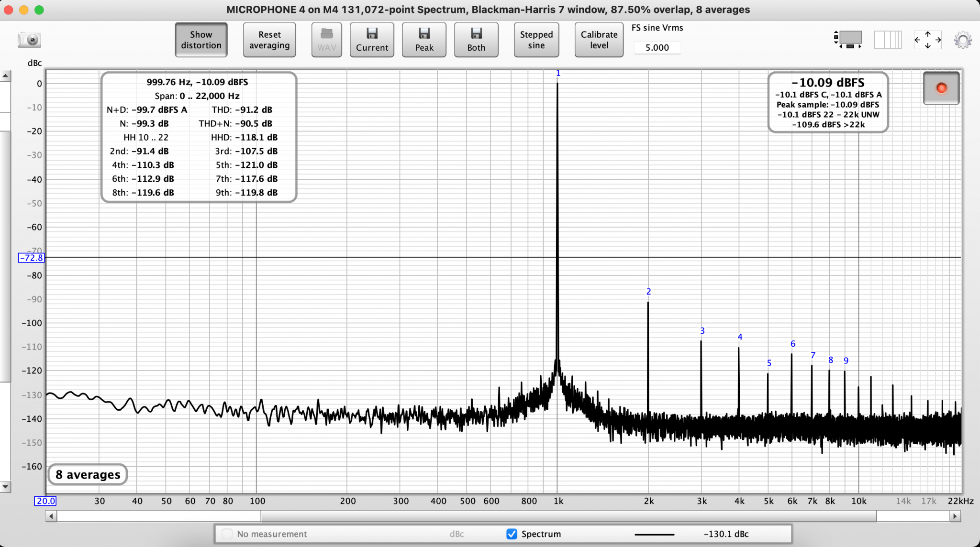Screen dimensions: 980x547
Task: Click the dBc axis unit label
Action: [x=34, y=63]
